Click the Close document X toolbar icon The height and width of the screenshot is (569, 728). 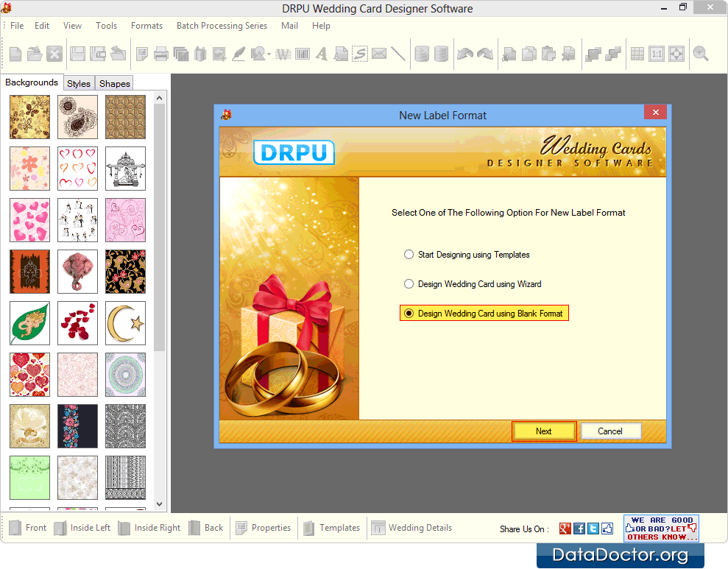point(54,54)
